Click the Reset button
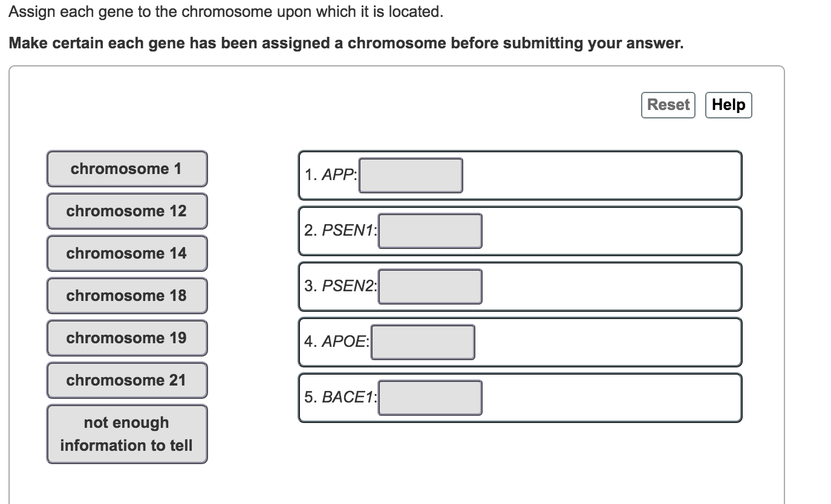This screenshot has width=831, height=504. [668, 105]
